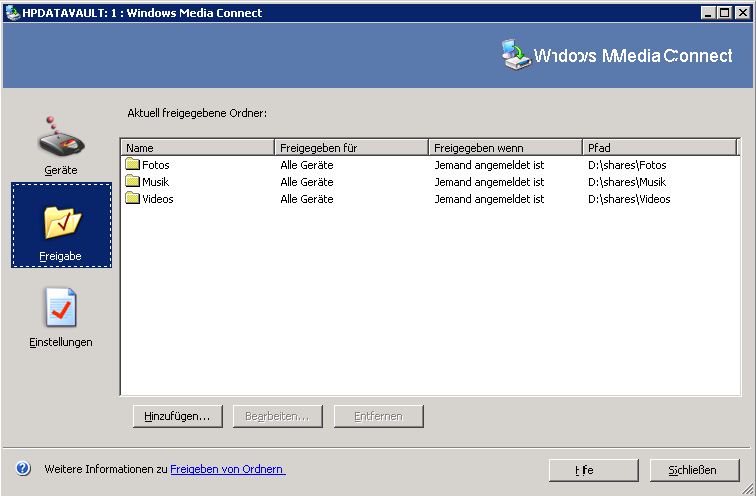The height and width of the screenshot is (496, 756).
Task: Add a folder with Hinzufügen button
Action: [x=178, y=416]
